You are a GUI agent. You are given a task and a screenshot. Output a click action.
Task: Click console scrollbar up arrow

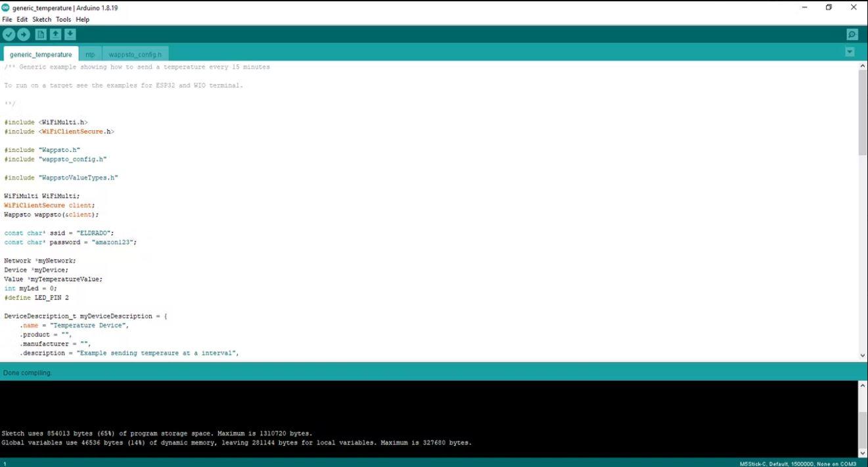[x=863, y=385]
